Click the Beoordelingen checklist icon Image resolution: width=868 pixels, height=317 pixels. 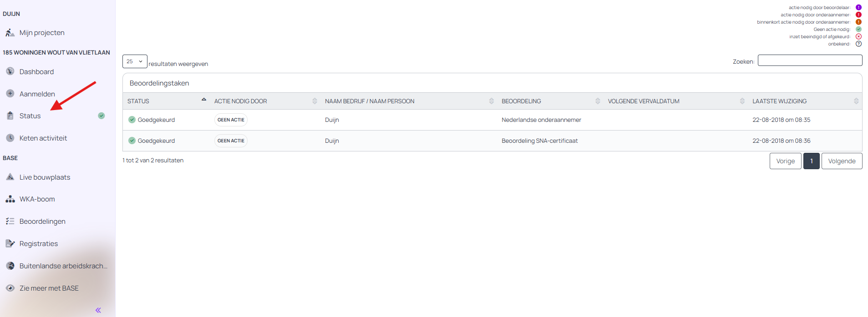[10, 221]
